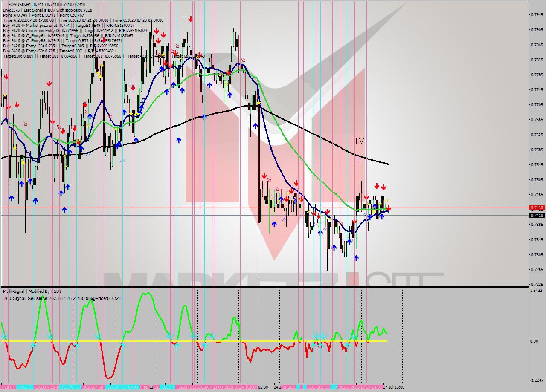Click the red 0.7430 price tag
The height and width of the screenshot is (392, 546).
(x=537, y=208)
